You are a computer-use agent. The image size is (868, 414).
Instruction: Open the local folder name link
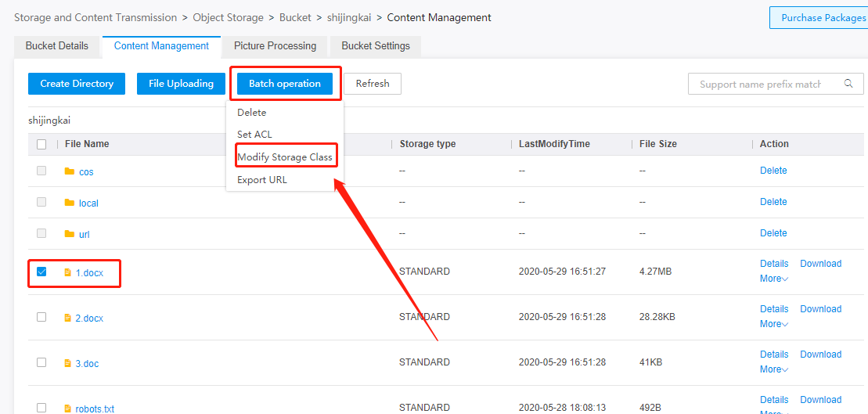point(88,203)
